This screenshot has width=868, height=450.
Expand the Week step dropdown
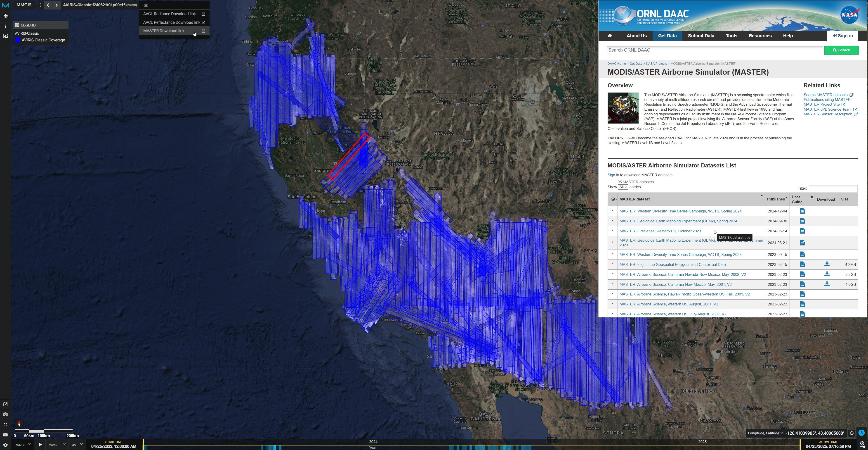[x=57, y=445]
